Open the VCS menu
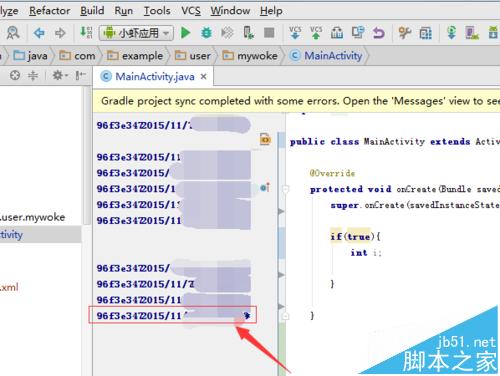 (x=191, y=11)
